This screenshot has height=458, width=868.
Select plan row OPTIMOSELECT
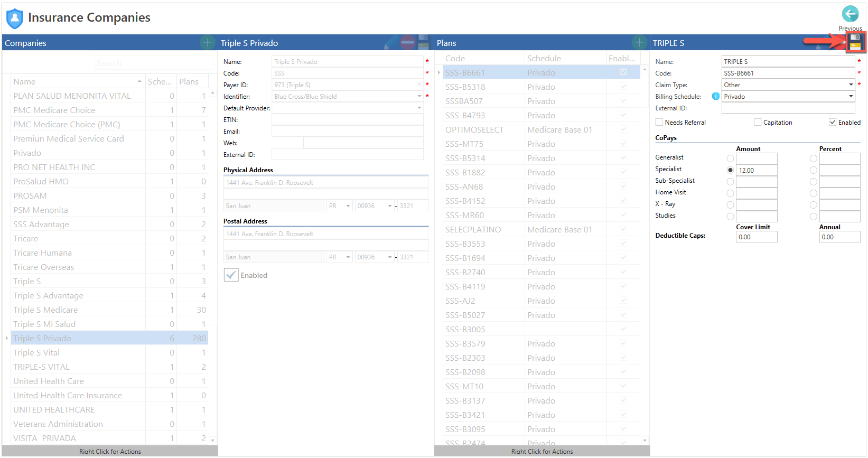[542, 129]
